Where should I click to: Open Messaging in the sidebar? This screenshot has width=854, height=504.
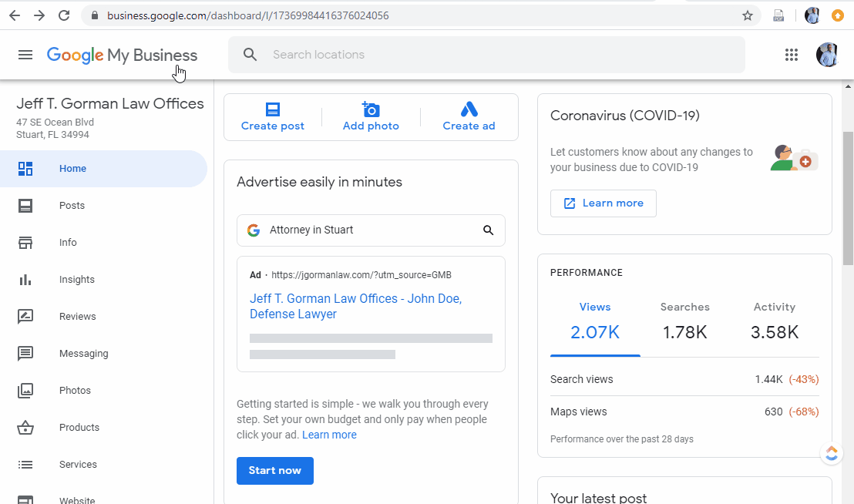coord(83,354)
